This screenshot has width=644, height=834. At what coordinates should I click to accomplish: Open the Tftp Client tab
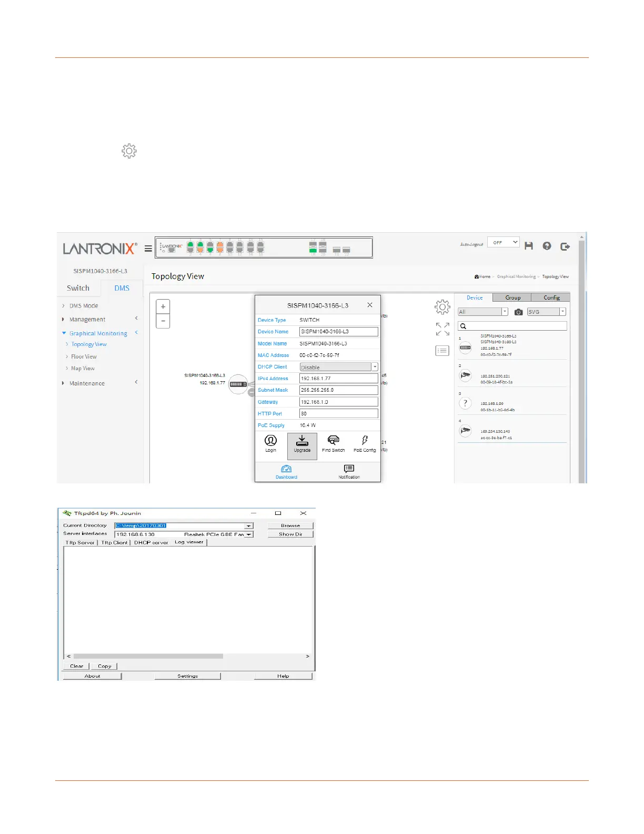pos(114,542)
